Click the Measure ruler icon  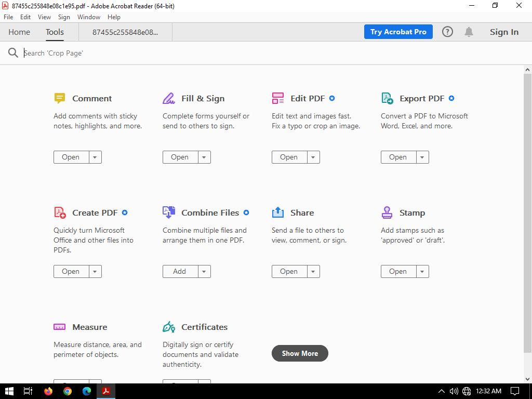60,327
